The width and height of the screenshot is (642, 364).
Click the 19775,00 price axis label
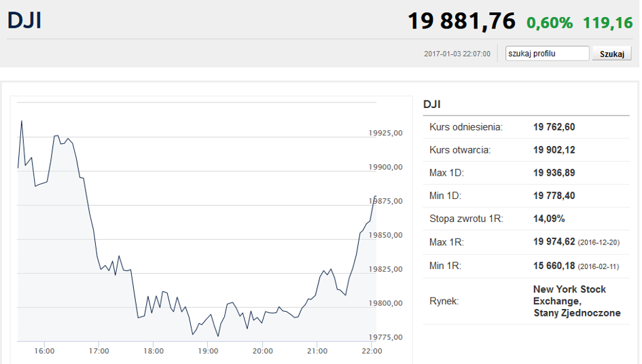point(385,337)
